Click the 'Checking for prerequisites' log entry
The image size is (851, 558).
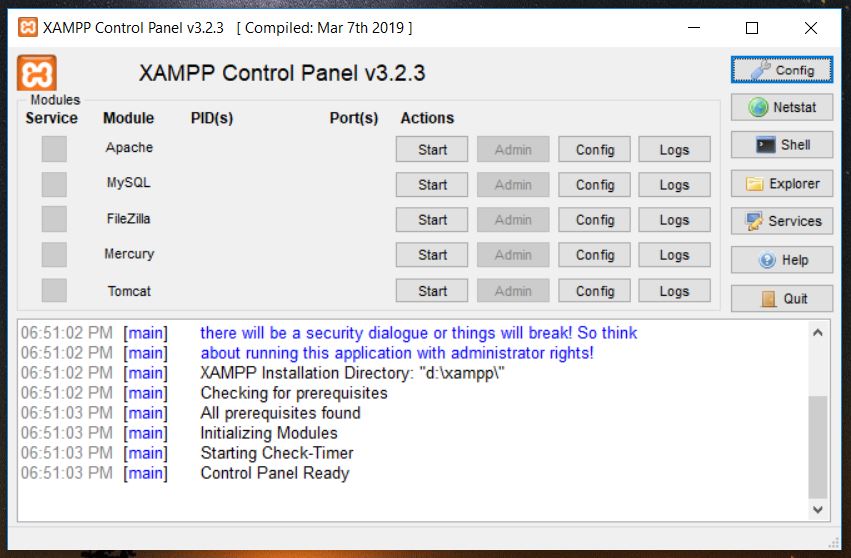(x=294, y=392)
